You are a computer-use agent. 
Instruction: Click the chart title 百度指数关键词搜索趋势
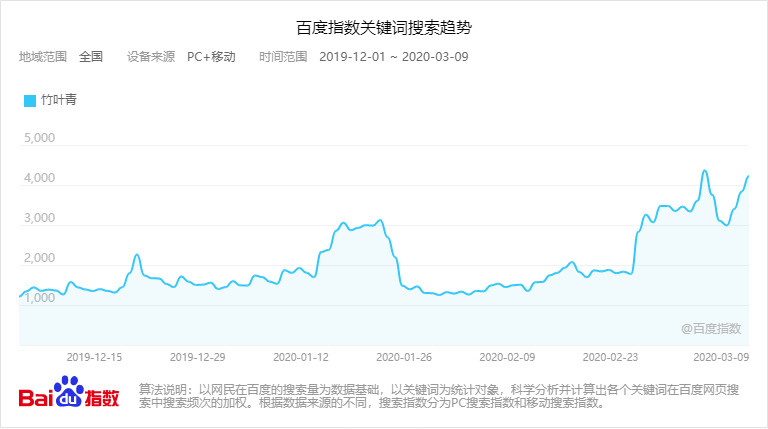click(384, 28)
